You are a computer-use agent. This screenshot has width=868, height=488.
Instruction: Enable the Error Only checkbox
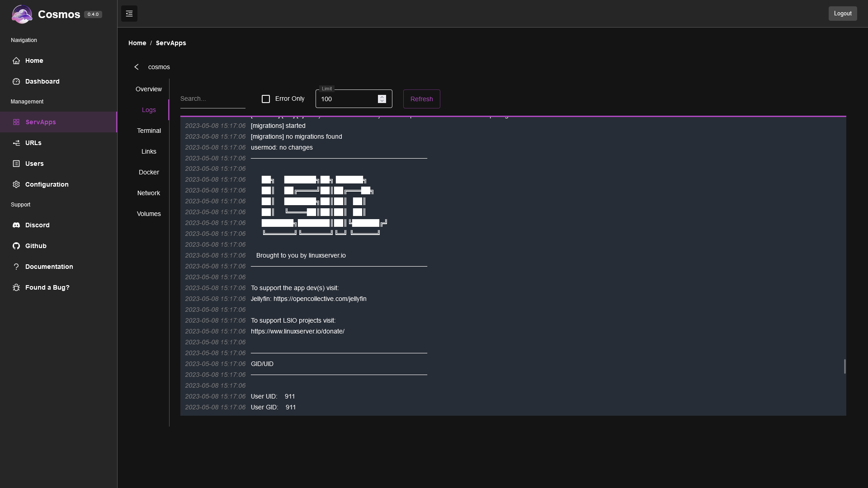point(266,99)
